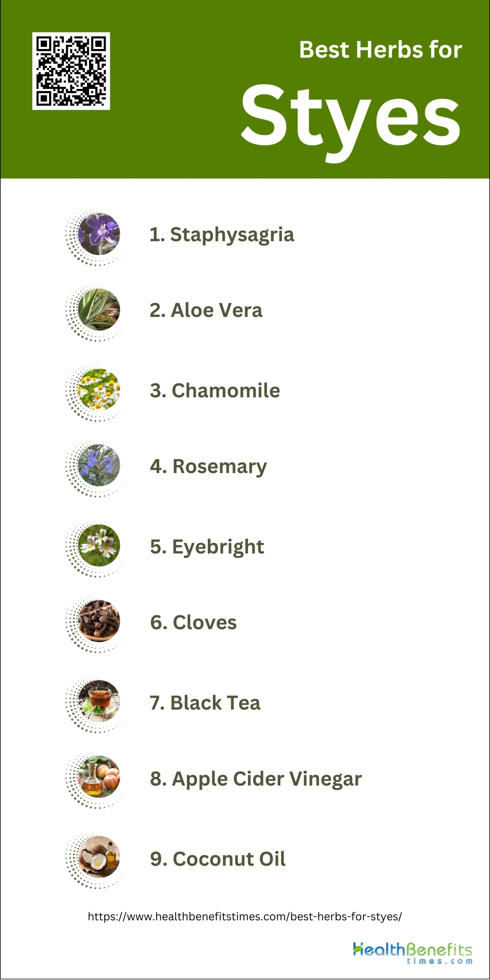Click the Apple Cider Vinegar thumbnail
Screen dimensions: 490x980
tap(99, 777)
